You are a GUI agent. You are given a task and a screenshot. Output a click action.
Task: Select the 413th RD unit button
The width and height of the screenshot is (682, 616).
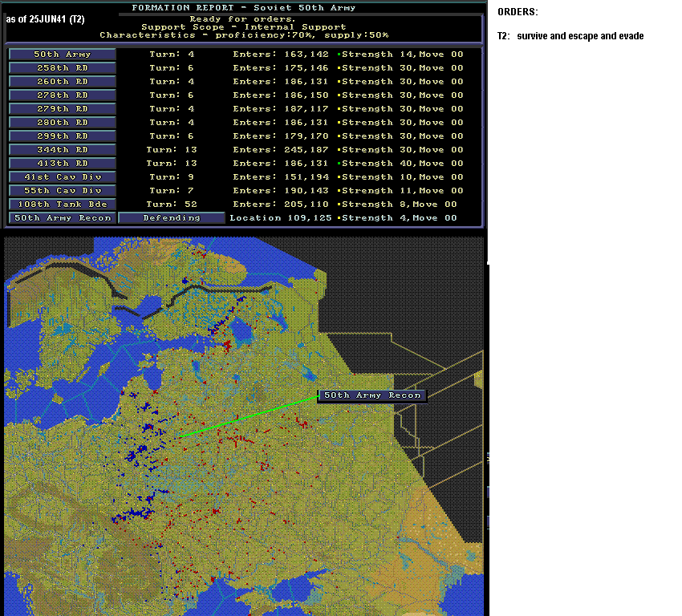tap(63, 164)
